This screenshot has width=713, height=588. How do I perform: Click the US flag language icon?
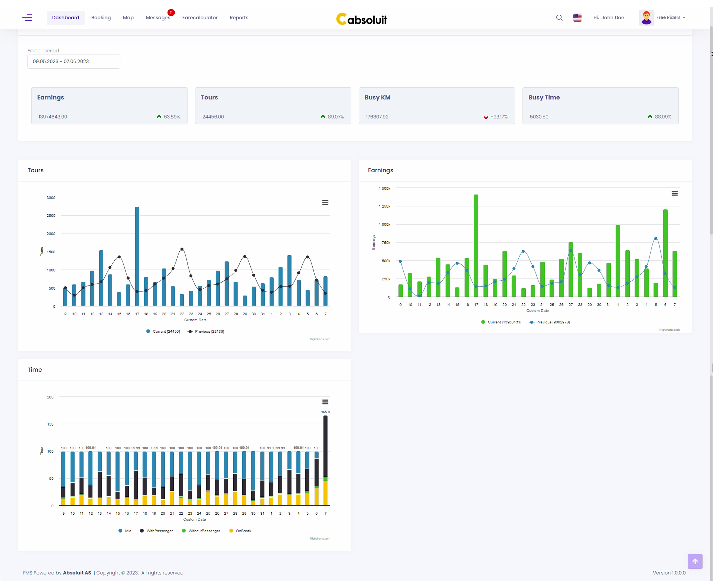point(577,17)
